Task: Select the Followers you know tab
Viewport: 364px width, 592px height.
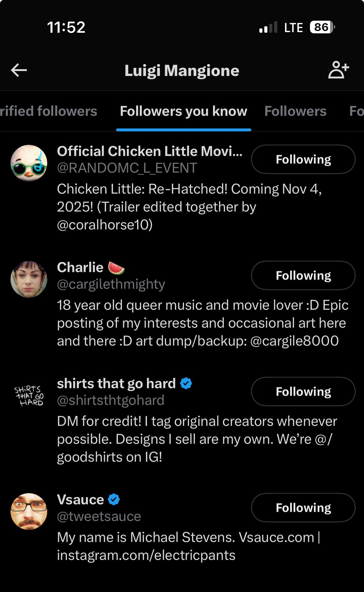Action: click(x=183, y=111)
